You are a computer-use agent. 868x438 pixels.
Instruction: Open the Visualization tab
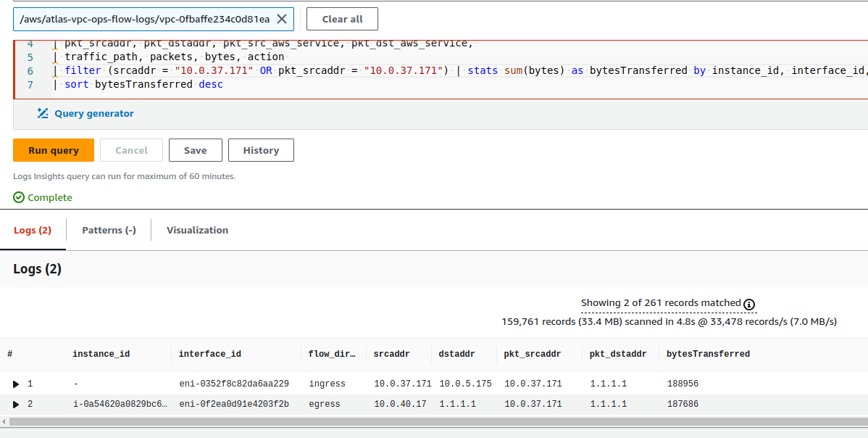coord(197,231)
